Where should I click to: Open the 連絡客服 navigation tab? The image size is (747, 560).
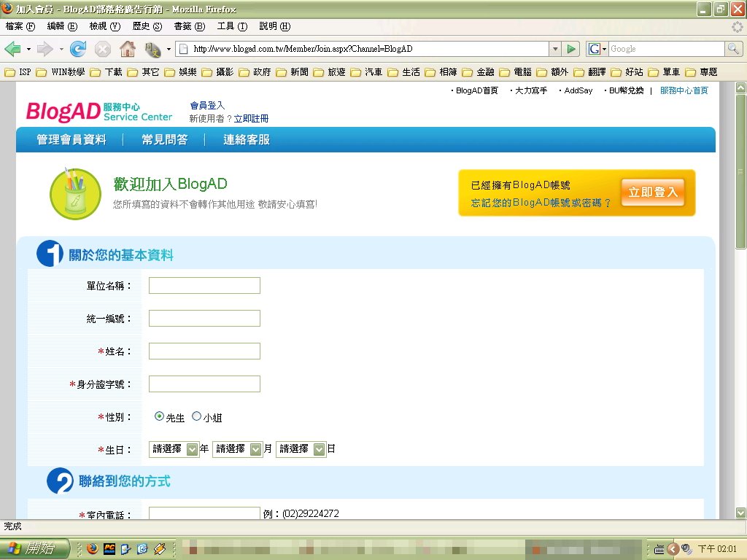(247, 139)
